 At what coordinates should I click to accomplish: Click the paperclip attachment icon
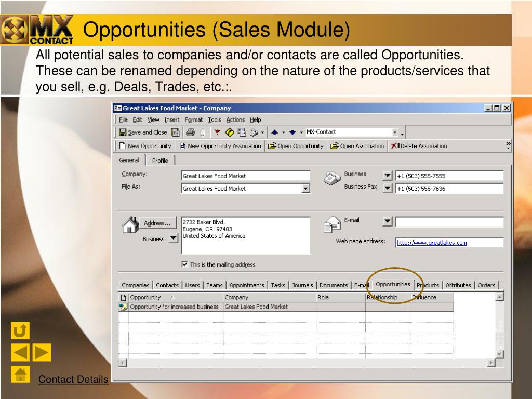pyautogui.click(x=203, y=132)
